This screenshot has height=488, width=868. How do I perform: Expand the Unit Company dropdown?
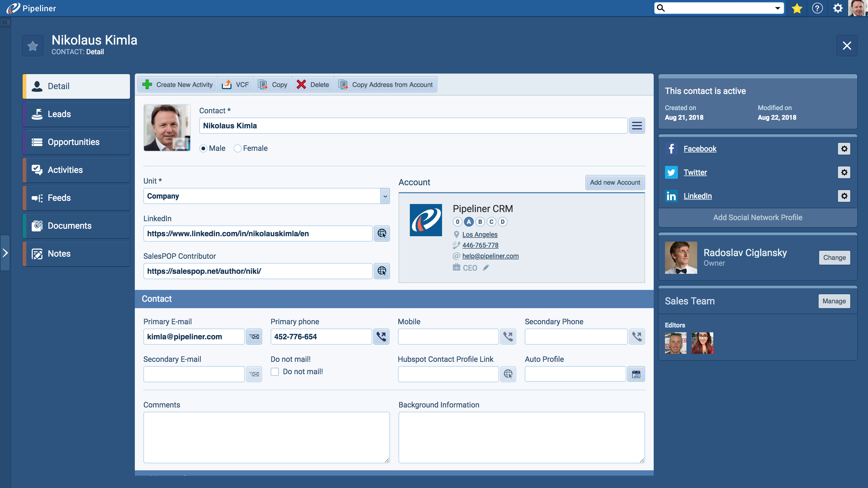click(385, 196)
